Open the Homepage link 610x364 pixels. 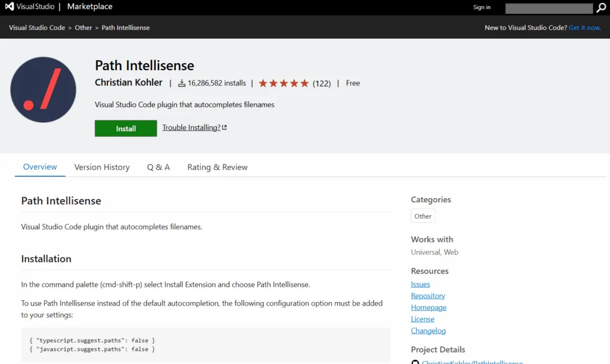tap(429, 307)
